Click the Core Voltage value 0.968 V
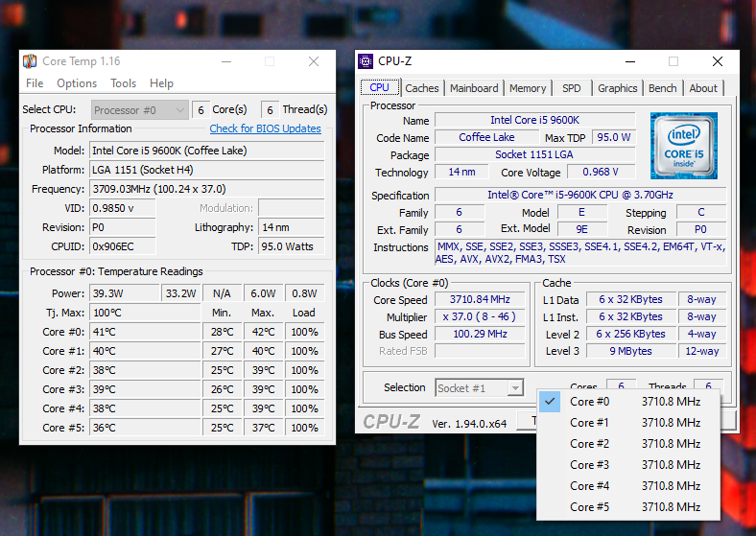 pos(602,172)
